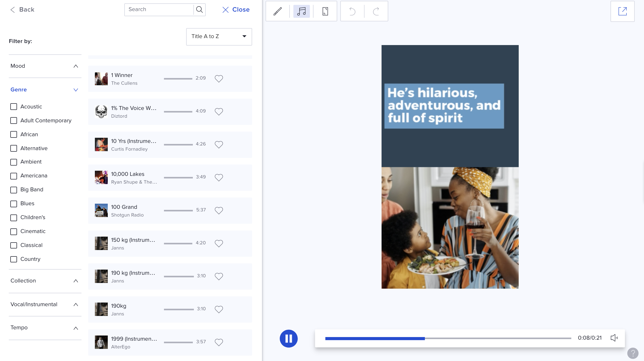Open the Title A to Z dropdown

pos(219,37)
